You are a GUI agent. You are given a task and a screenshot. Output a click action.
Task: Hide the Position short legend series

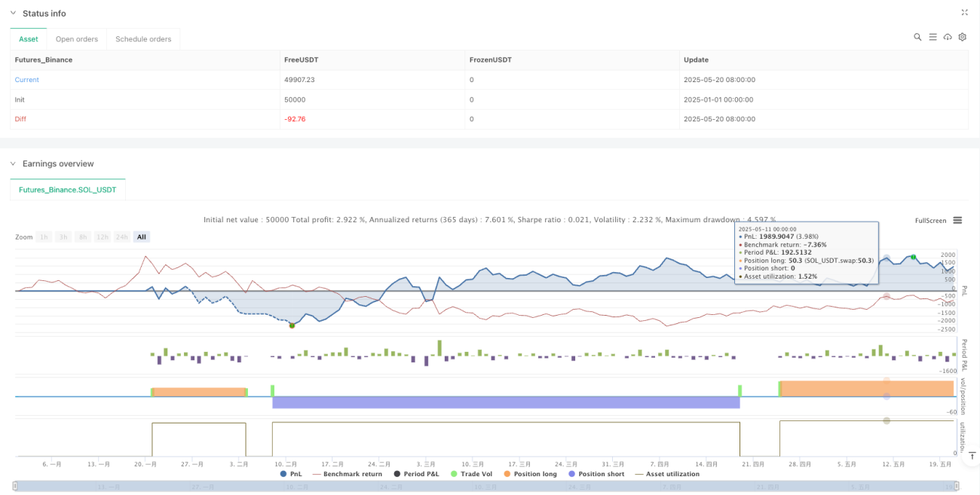[599, 474]
